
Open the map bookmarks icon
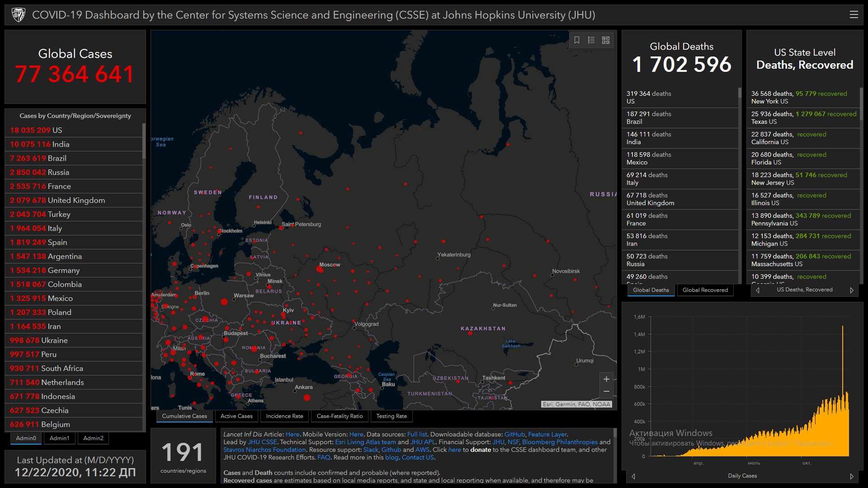577,40
